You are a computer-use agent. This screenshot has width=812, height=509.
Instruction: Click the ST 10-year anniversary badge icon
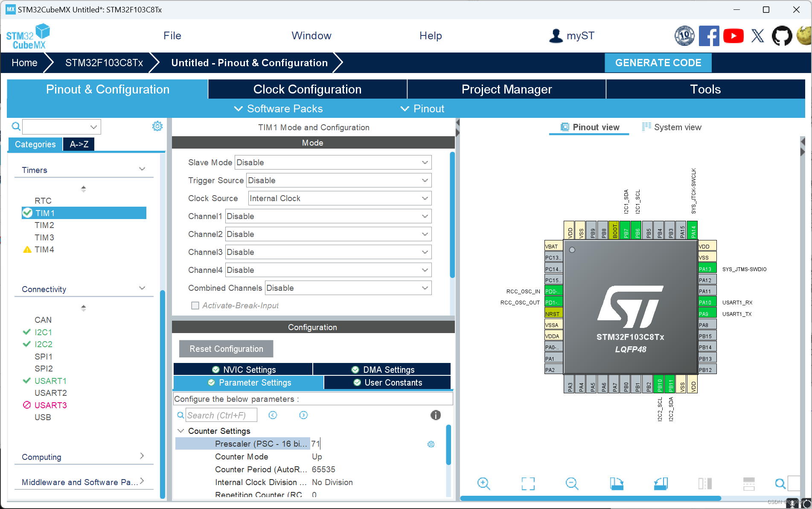684,36
